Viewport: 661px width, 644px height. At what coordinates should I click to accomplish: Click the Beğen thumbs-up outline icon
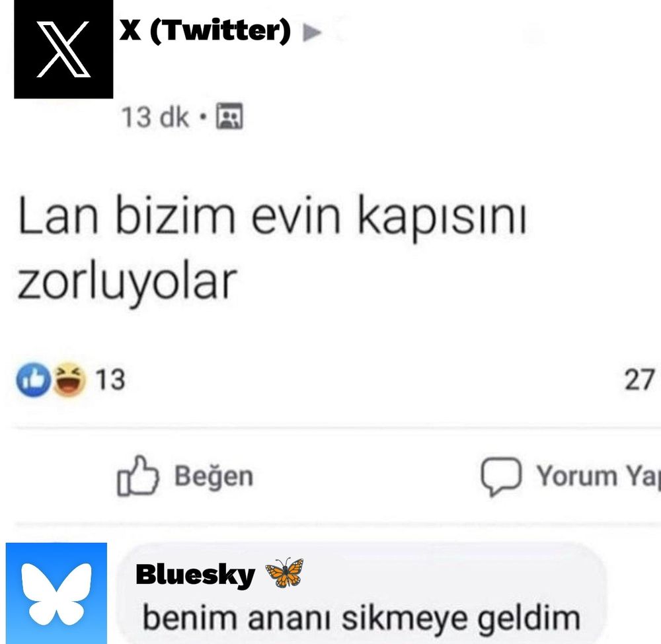coord(138,476)
